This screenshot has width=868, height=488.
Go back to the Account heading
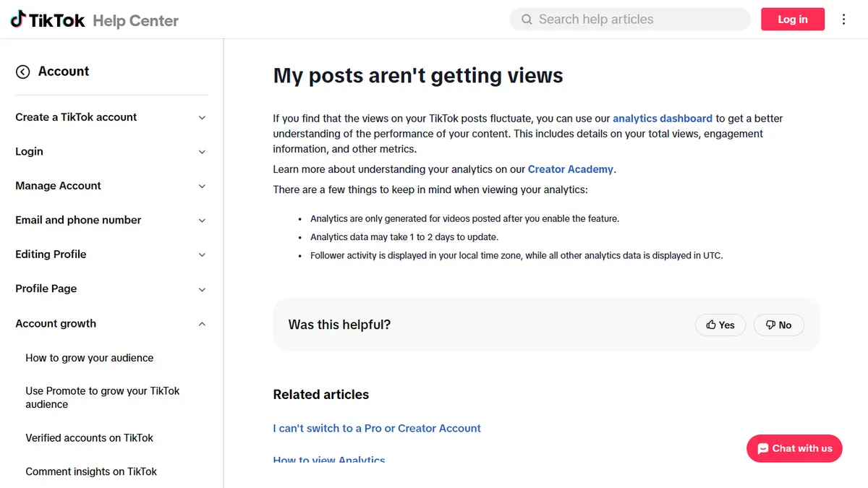click(64, 72)
